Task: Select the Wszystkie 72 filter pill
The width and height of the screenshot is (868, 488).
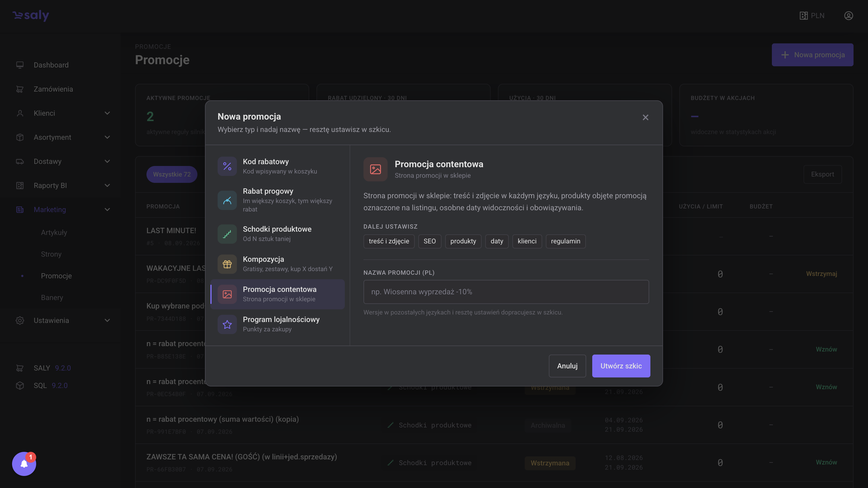Action: click(x=171, y=174)
